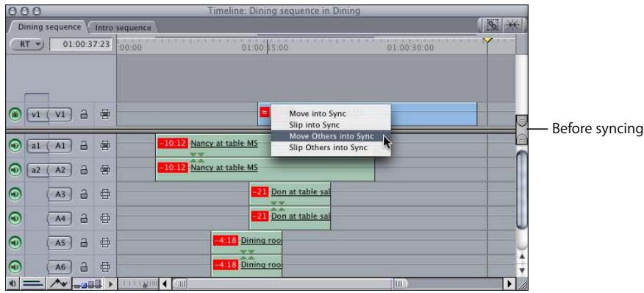Lock the A6 audio track

point(84,267)
